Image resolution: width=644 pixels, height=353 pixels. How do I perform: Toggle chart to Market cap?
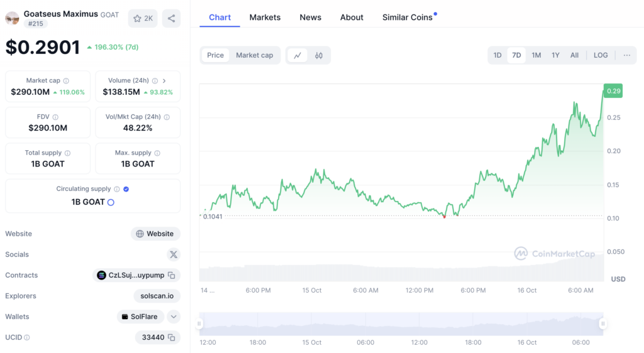254,55
